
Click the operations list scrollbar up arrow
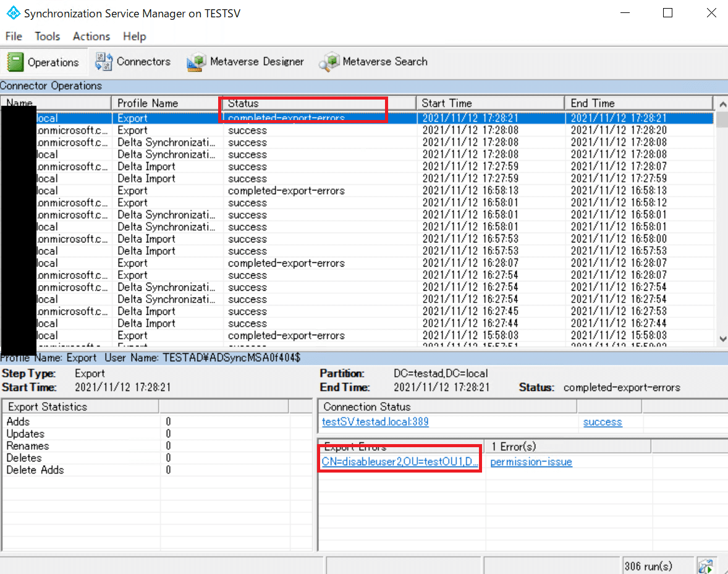point(722,104)
